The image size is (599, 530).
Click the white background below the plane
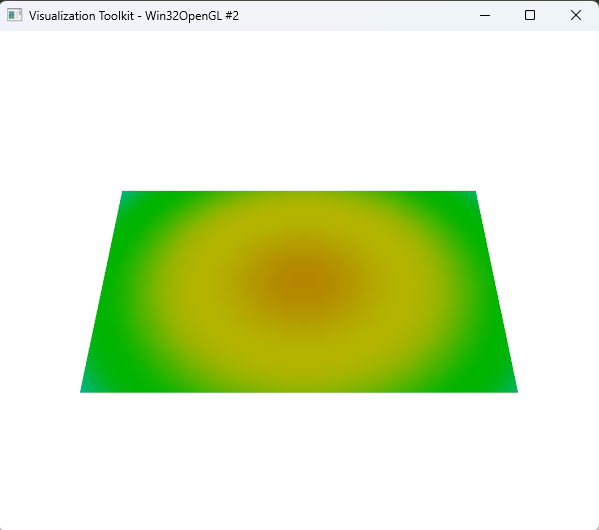(x=300, y=460)
